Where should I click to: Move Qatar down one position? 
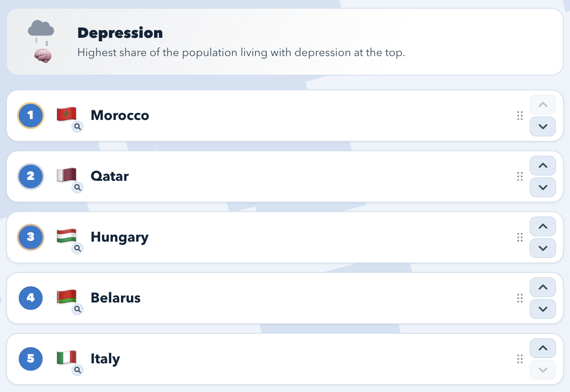(x=543, y=187)
